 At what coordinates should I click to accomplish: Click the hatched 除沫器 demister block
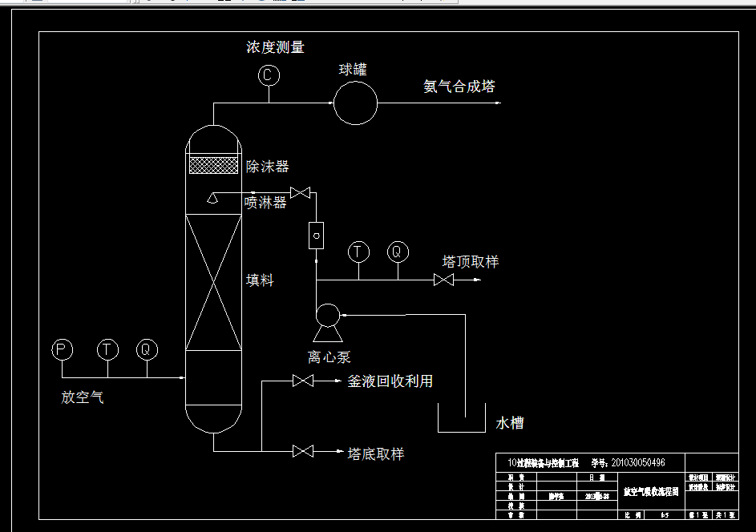213,167
